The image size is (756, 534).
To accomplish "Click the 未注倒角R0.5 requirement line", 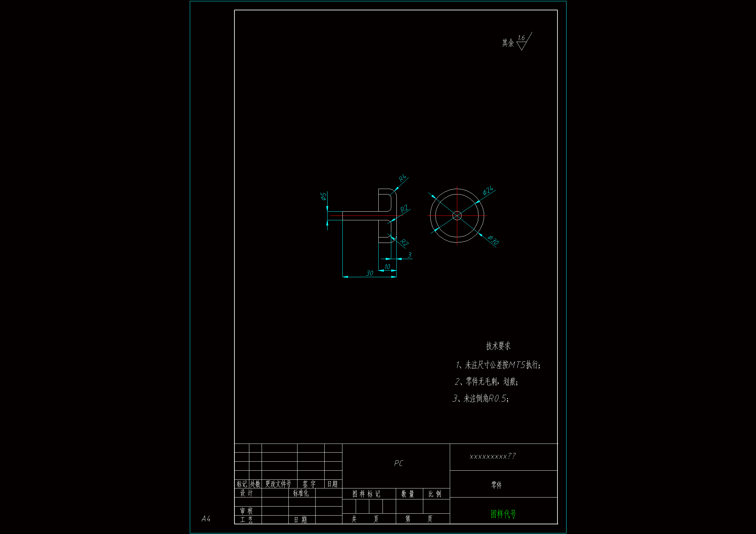I will pos(481,399).
